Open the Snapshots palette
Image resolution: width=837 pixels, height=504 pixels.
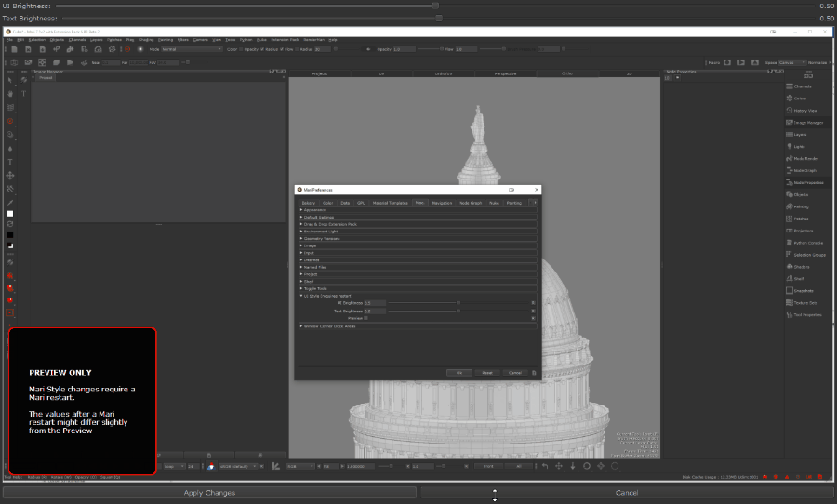click(804, 290)
